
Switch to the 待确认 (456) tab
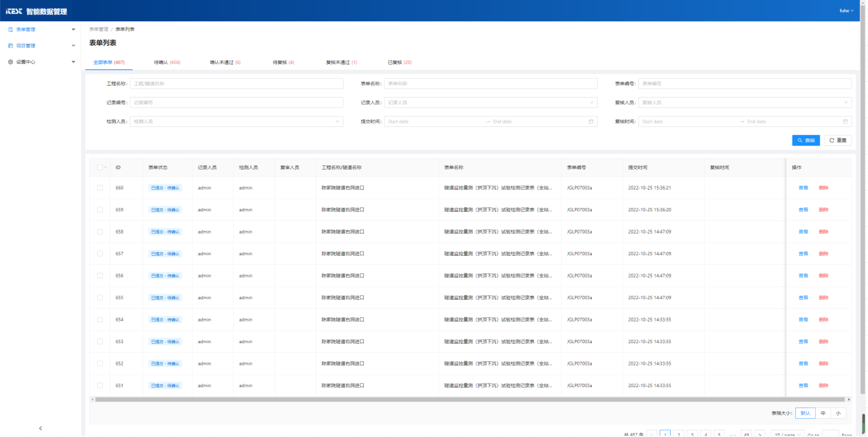point(167,63)
